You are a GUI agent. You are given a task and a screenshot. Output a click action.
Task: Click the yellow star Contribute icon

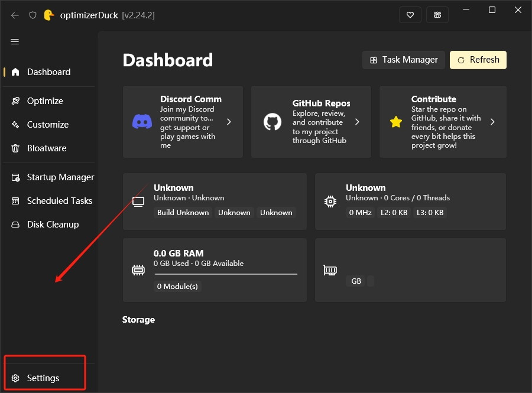coord(396,122)
